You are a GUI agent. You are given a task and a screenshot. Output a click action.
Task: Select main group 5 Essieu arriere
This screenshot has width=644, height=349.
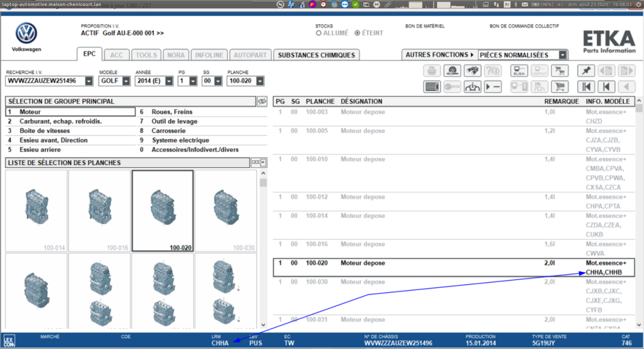click(70, 150)
